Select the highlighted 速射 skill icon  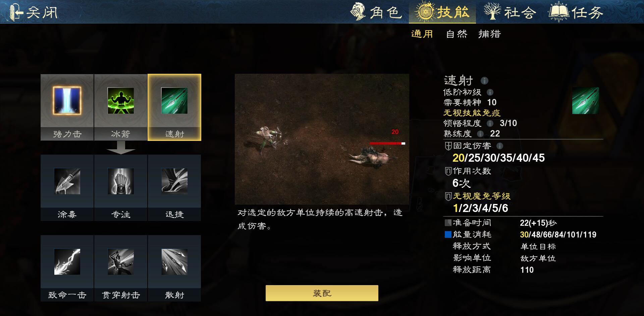click(x=174, y=101)
